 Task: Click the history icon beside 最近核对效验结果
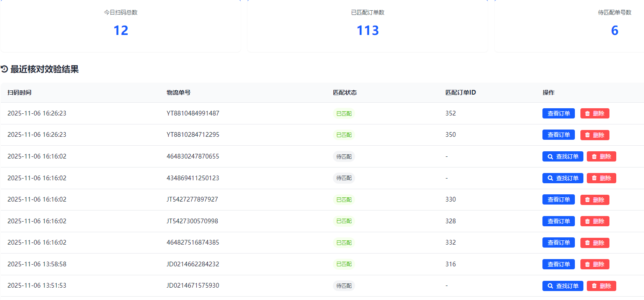tap(4, 69)
